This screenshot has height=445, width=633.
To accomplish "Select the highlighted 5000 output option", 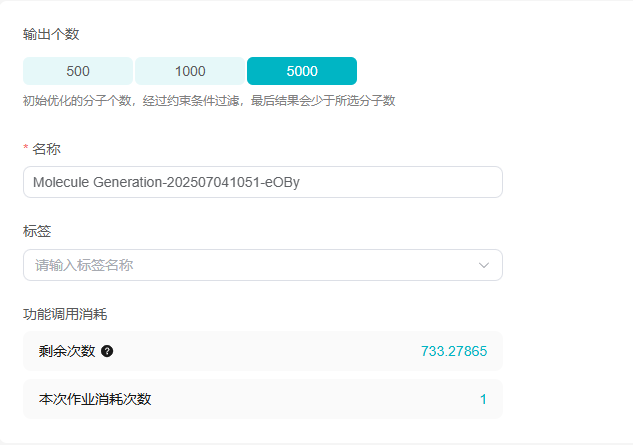I will click(x=302, y=71).
